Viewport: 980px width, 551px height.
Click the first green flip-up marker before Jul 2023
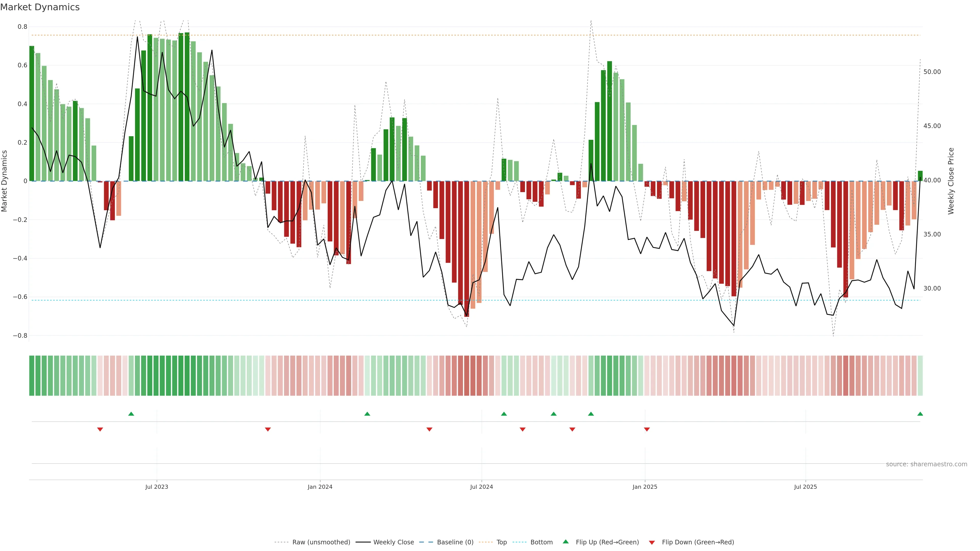pyautogui.click(x=131, y=414)
